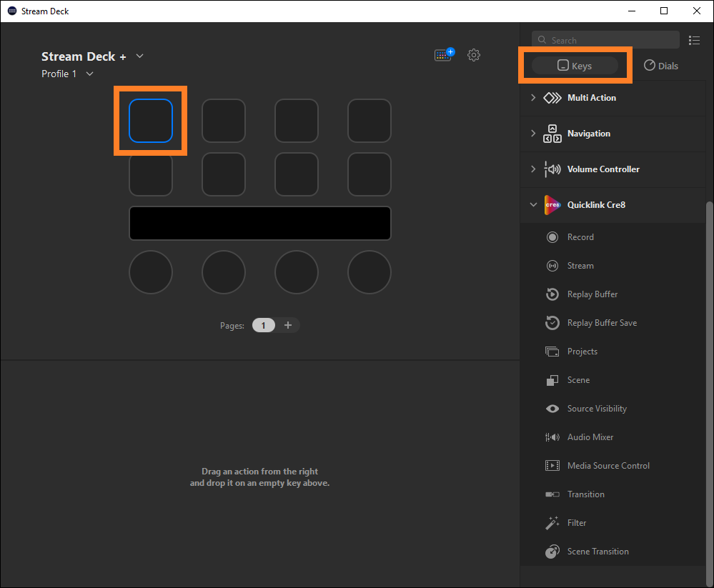Click in the Search actions field
Screen dimensions: 714x588
(x=605, y=40)
